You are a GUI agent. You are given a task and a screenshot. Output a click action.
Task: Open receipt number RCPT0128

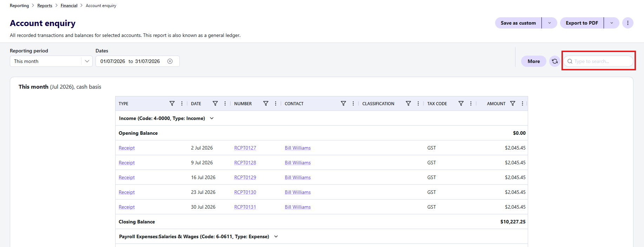tap(245, 163)
